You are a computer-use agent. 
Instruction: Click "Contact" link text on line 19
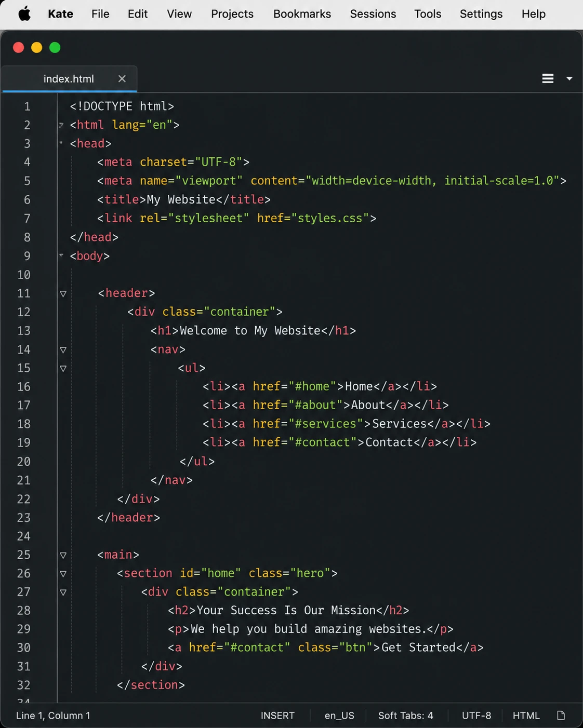[389, 442]
